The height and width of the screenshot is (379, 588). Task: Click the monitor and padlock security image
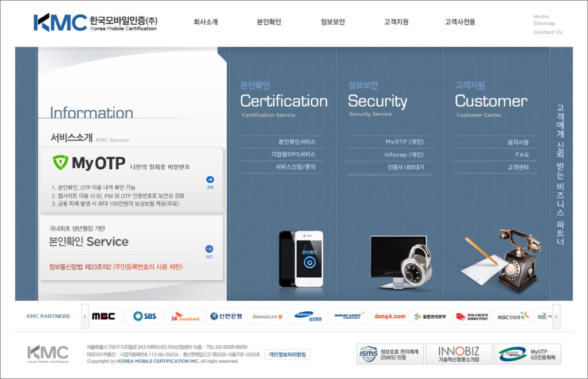click(400, 261)
